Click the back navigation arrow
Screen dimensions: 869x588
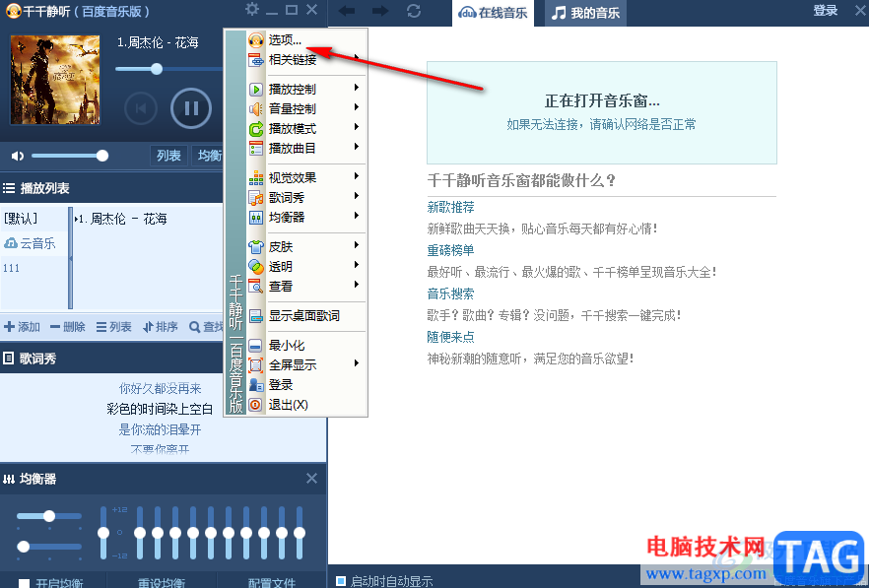click(x=347, y=11)
